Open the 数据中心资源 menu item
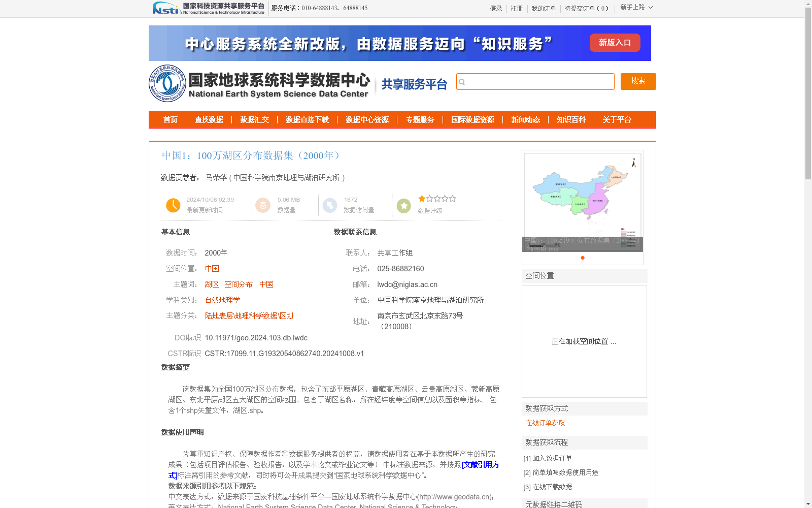This screenshot has height=508, width=812. (x=367, y=120)
